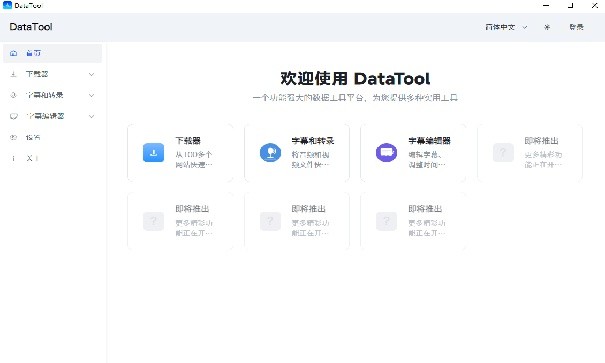Click the DataTool app icon in title bar
The height and width of the screenshot is (363, 605).
(x=7, y=5)
